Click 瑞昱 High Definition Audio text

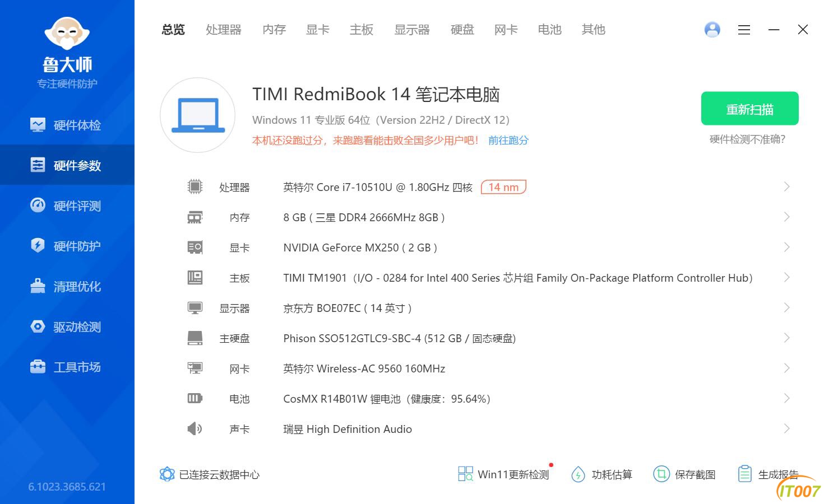(348, 429)
